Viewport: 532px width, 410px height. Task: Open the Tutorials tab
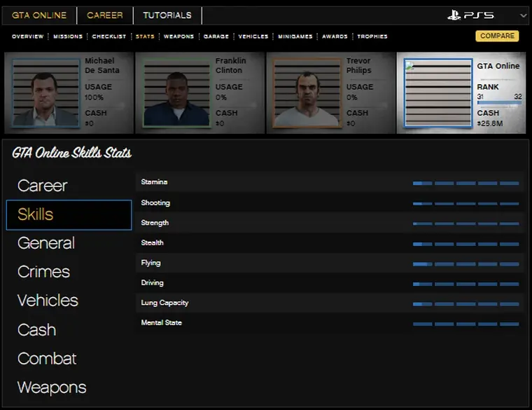coord(167,15)
